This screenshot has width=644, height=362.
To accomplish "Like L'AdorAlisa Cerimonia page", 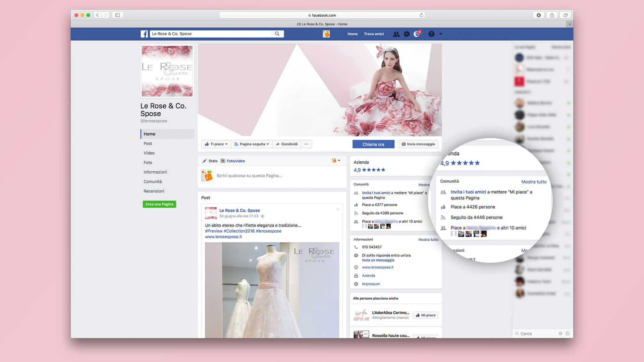I will click(x=425, y=315).
